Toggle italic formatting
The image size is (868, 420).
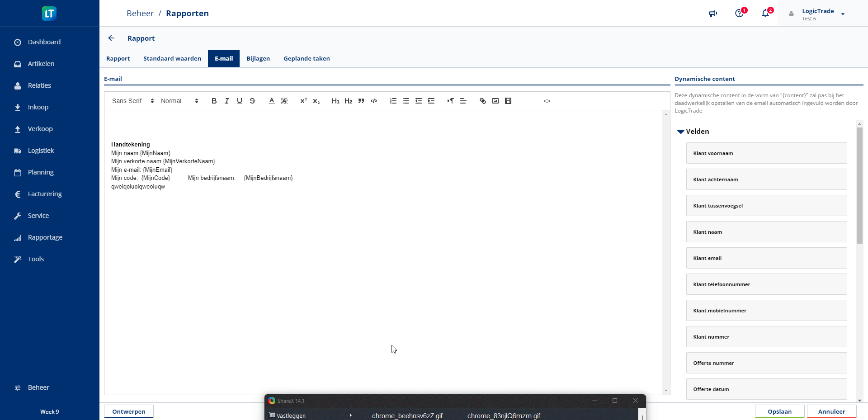click(226, 101)
